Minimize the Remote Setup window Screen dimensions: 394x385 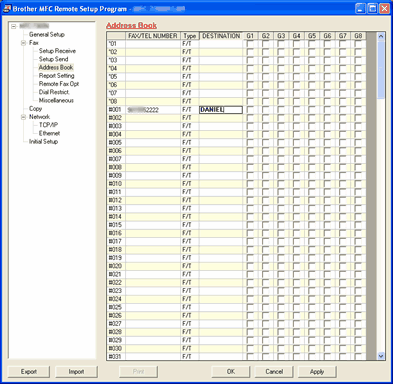360,8
